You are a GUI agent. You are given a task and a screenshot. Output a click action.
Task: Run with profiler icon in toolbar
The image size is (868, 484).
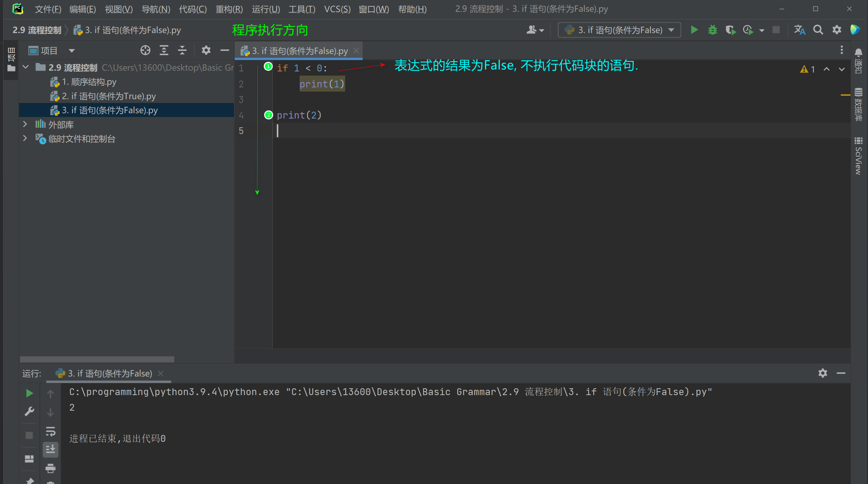click(748, 30)
